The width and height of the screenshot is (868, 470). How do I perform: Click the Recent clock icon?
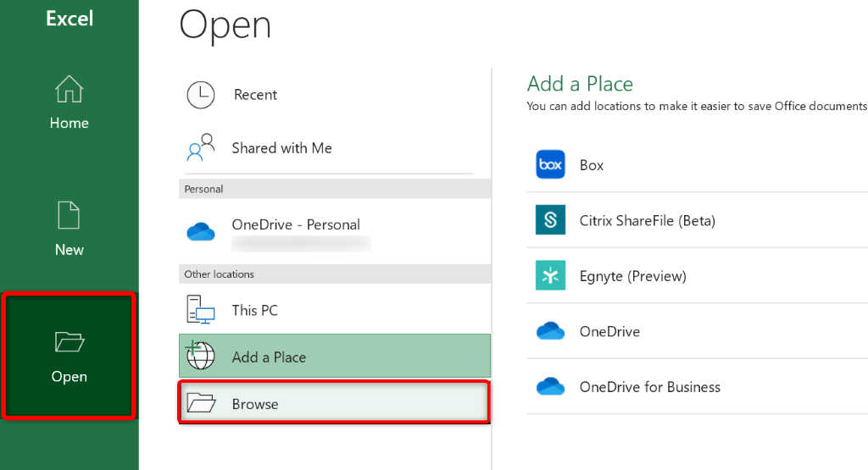click(x=201, y=95)
